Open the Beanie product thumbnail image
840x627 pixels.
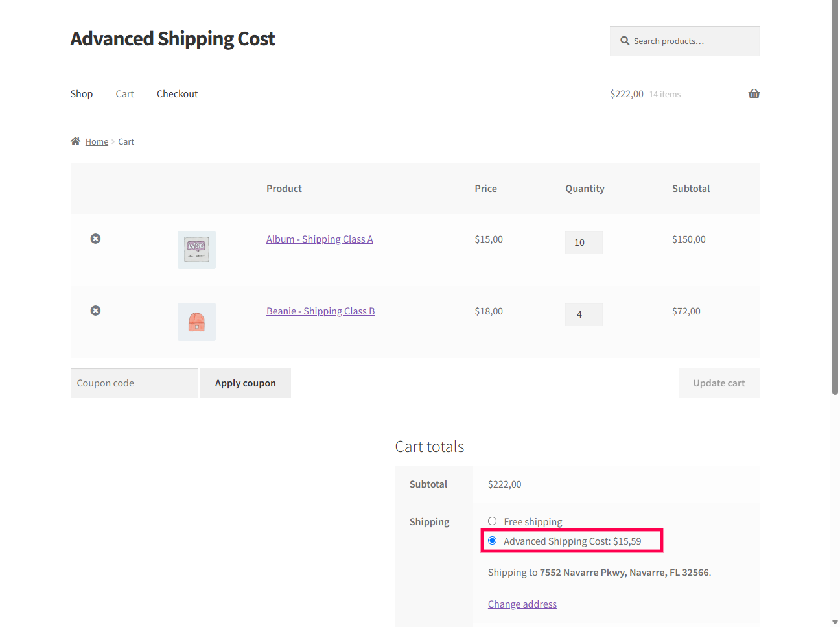[x=196, y=322]
